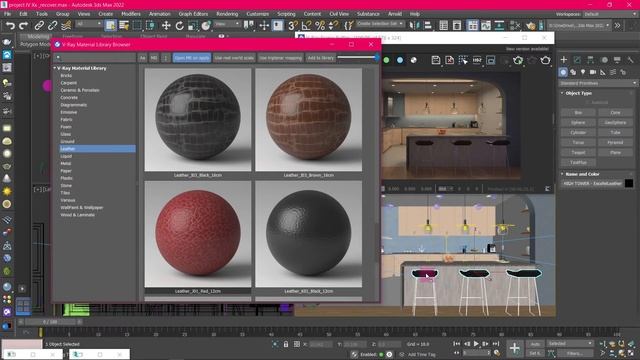Click the Sphere primitive button
640x360 pixels.
(x=578, y=122)
